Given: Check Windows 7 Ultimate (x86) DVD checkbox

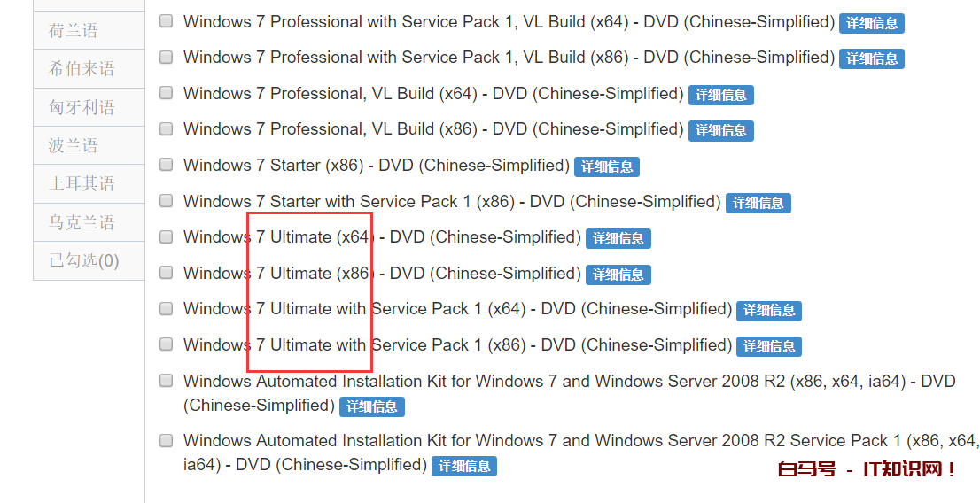Looking at the screenshot, I should (166, 273).
